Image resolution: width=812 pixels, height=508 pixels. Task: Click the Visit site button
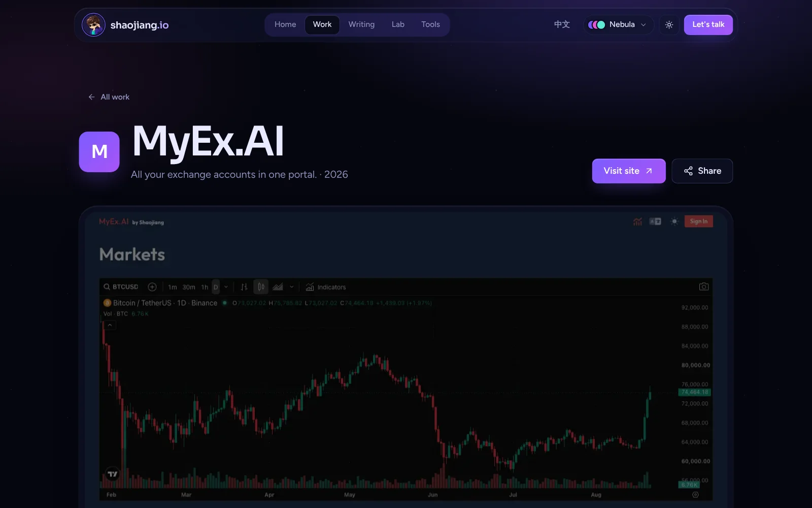click(x=629, y=171)
